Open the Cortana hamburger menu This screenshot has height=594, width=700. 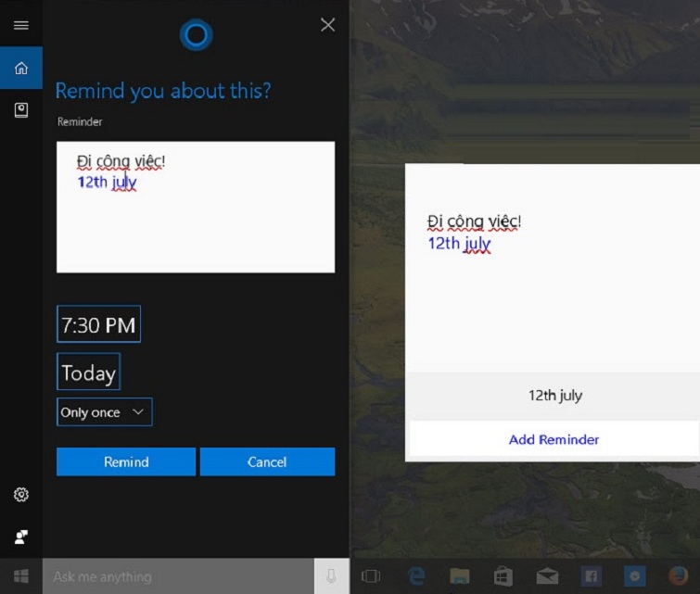tap(20, 25)
